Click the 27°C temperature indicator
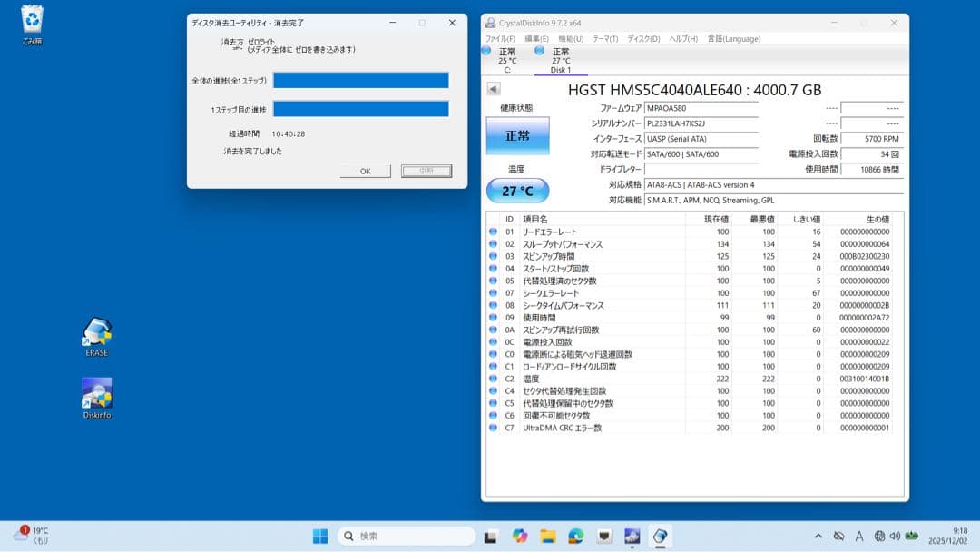This screenshot has height=552, width=980. (518, 191)
